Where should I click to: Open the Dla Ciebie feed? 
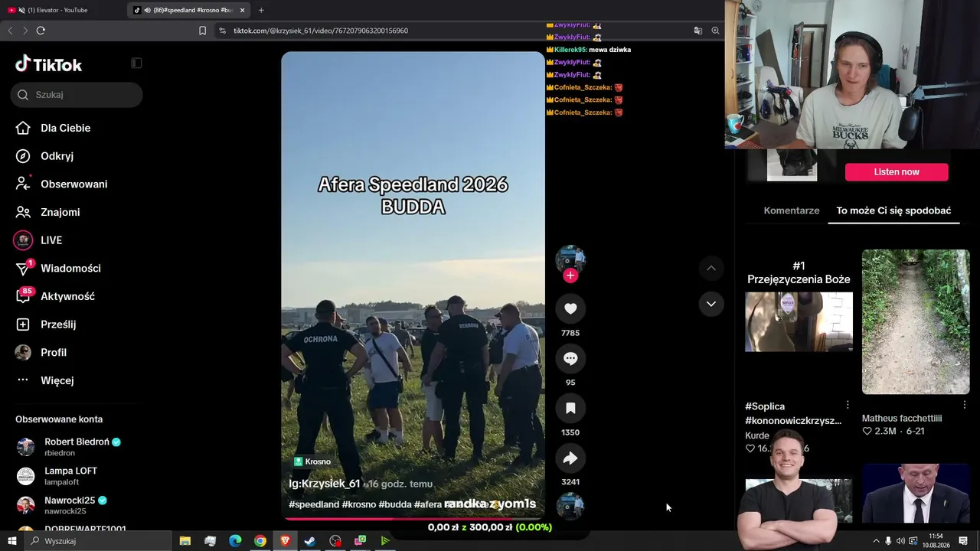(53, 128)
